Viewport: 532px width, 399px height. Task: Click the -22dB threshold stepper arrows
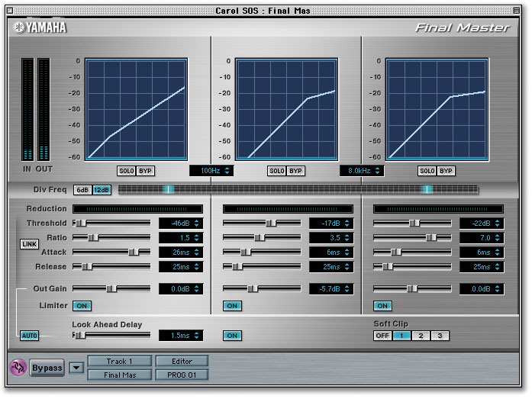coord(497,223)
